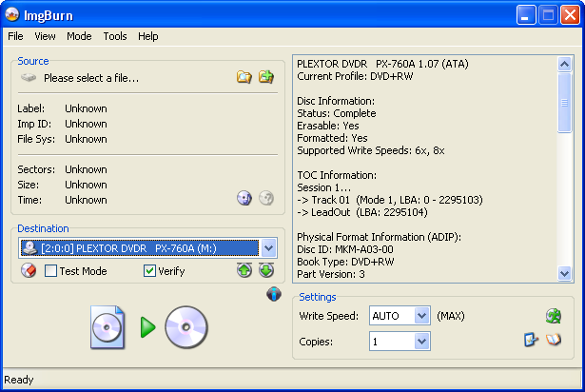585x392 pixels.
Task: Expand the Destination drive dropdown
Action: (269, 248)
